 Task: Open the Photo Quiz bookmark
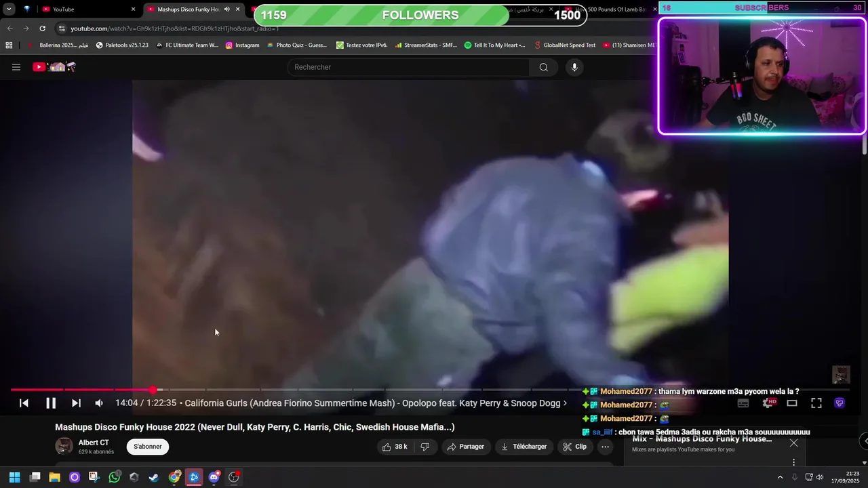[297, 45]
